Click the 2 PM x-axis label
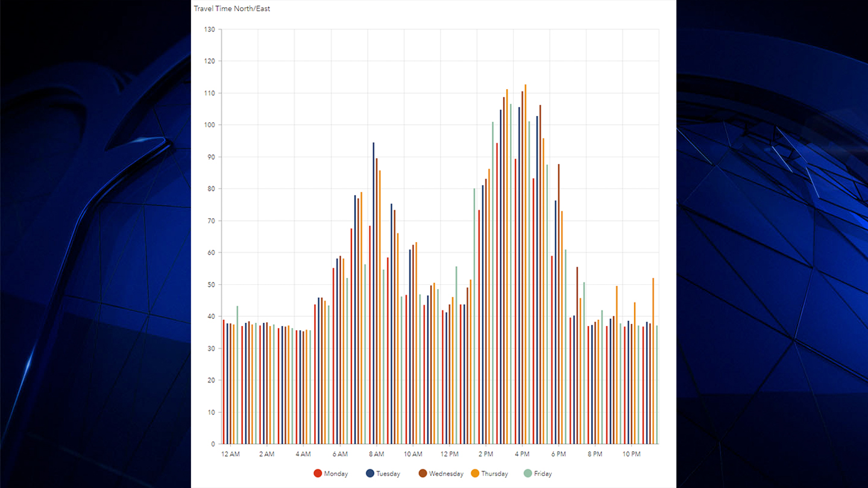 [x=486, y=454]
